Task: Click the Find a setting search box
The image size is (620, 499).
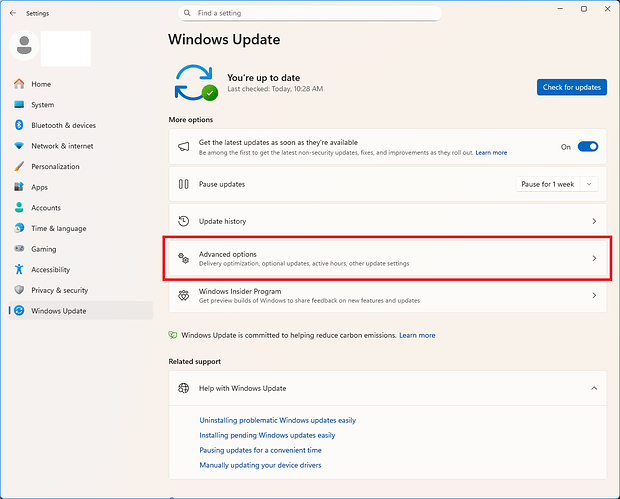Action: click(310, 13)
